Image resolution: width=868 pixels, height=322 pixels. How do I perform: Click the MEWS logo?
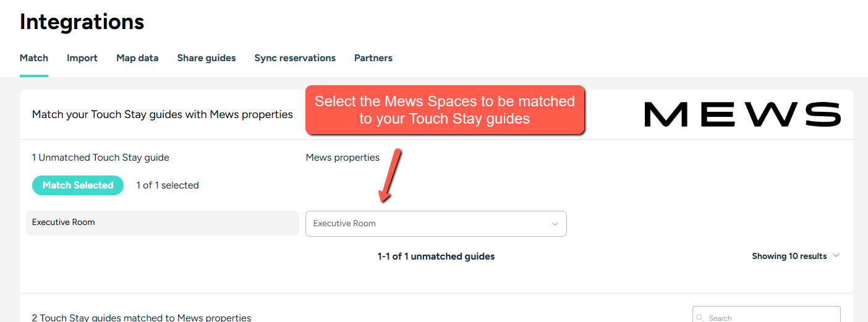point(742,115)
